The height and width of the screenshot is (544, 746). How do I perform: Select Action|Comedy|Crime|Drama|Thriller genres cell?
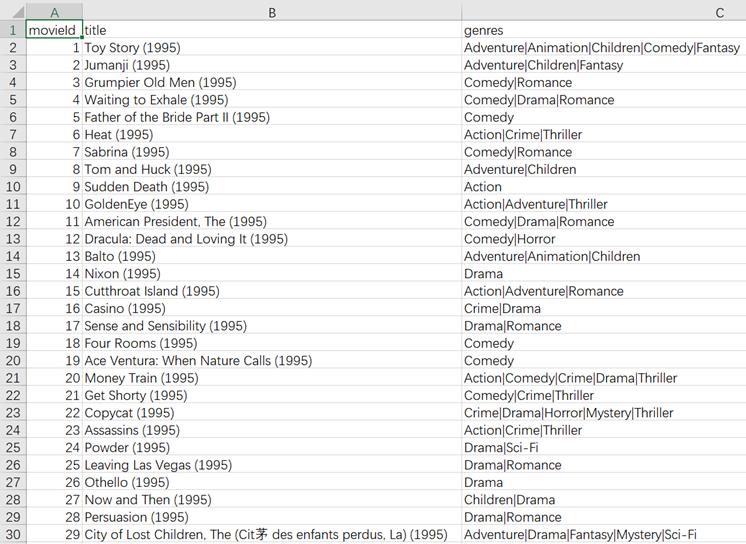coord(604,378)
